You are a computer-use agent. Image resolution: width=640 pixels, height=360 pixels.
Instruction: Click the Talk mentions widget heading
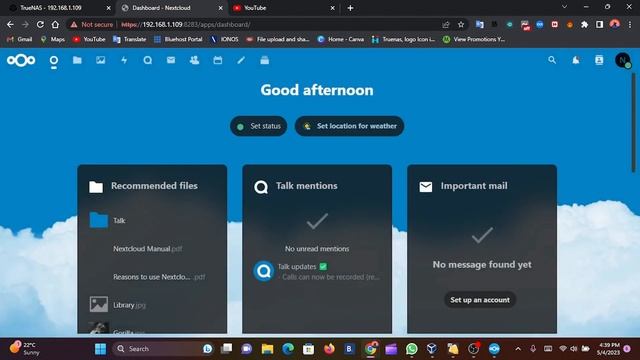coord(307,186)
